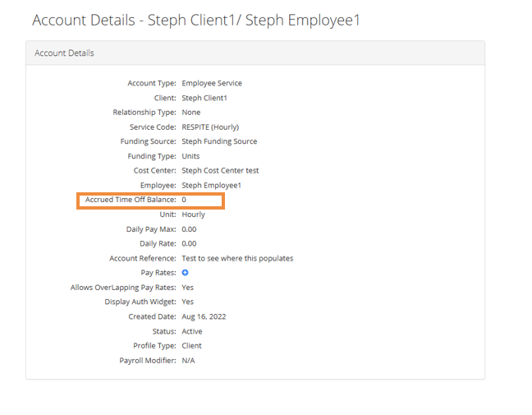The image size is (532, 415).
Task: Click Steph Cost Center test value
Action: (x=220, y=171)
